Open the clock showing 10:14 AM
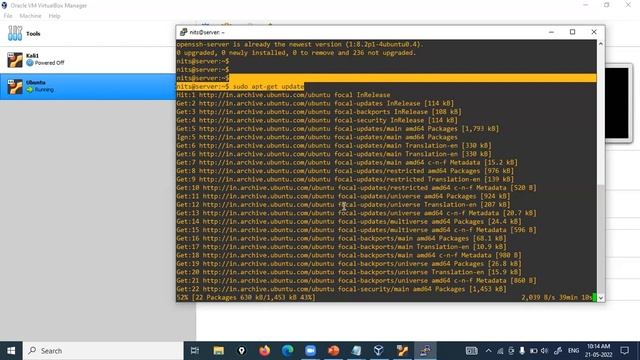Image resolution: width=640 pixels, height=360 pixels. point(598,351)
